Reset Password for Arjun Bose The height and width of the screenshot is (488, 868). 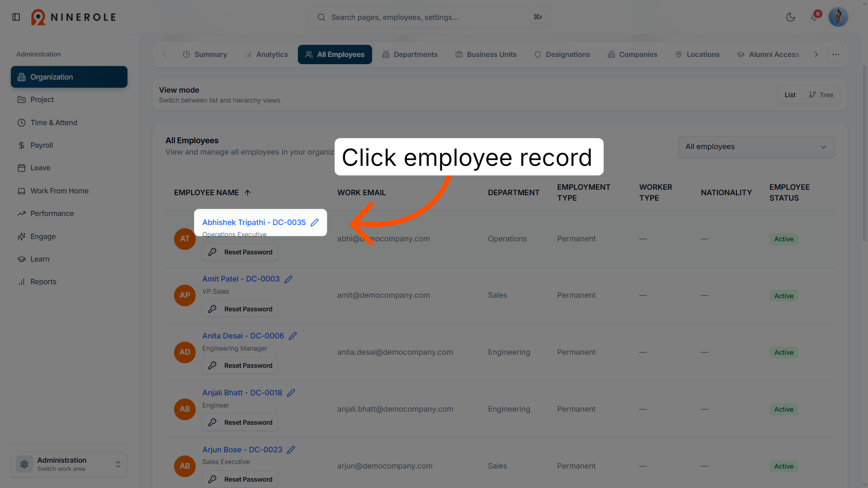[x=240, y=479]
